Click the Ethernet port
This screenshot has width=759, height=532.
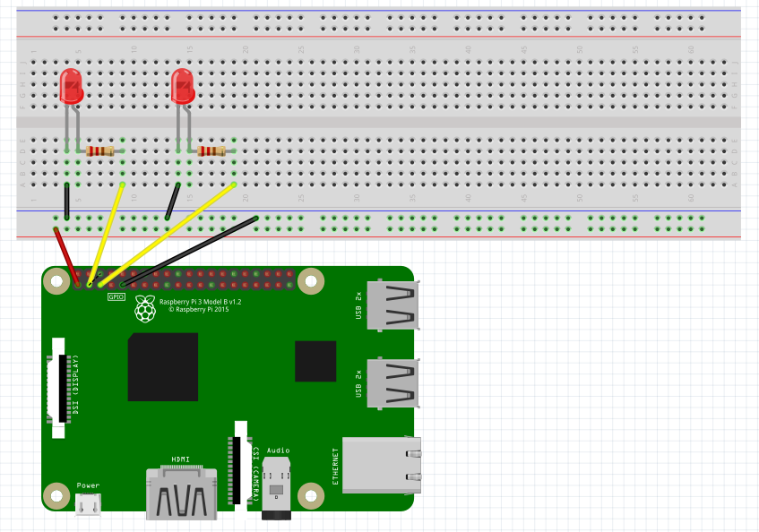[x=382, y=464]
